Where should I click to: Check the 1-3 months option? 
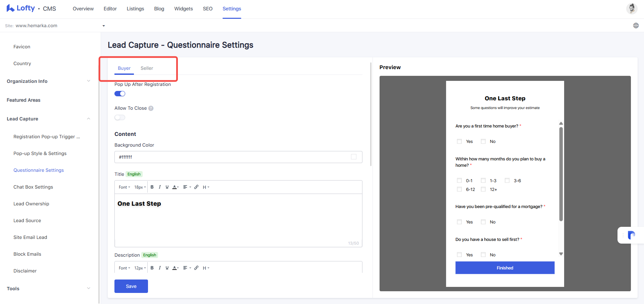[483, 181]
